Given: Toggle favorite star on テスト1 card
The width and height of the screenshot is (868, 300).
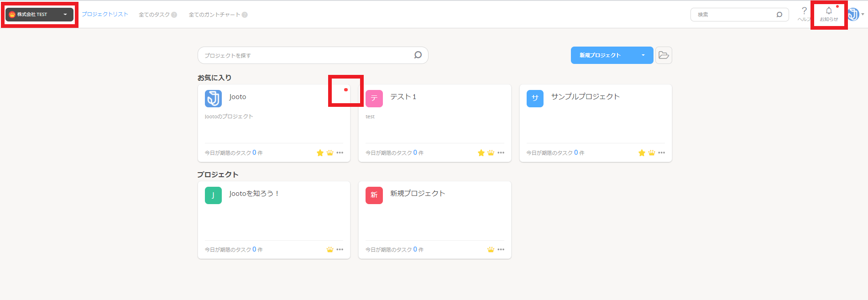Looking at the screenshot, I should [481, 153].
